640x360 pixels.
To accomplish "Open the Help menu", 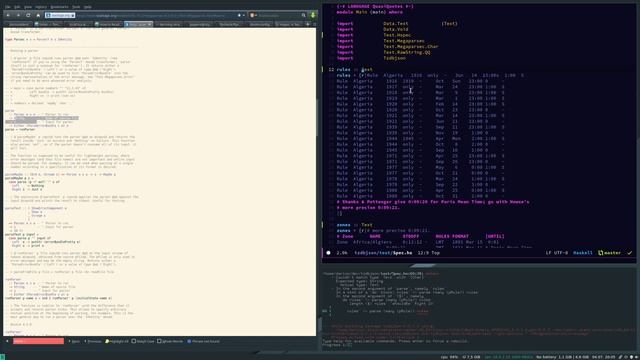I will coord(87,7).
